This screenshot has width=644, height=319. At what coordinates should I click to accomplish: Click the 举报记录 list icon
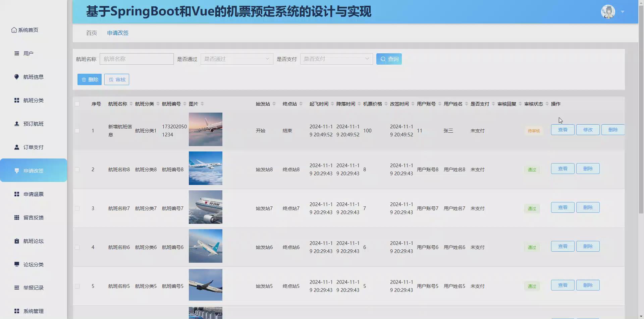click(16, 288)
